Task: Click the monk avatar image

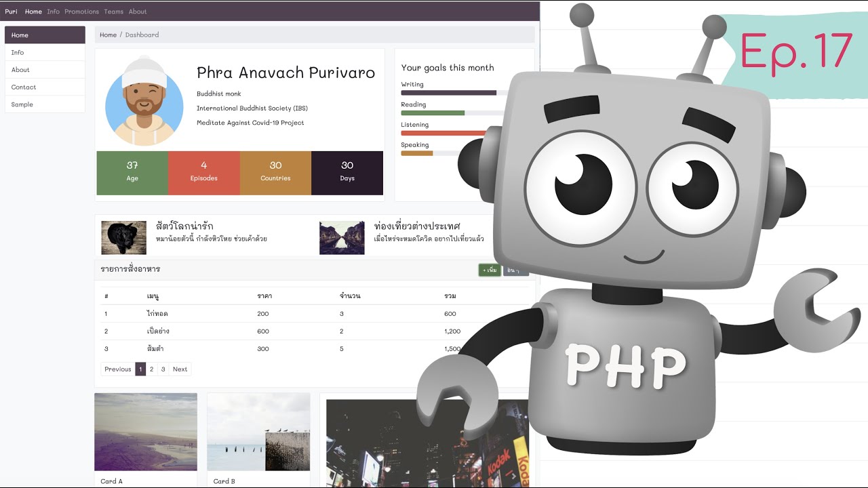Action: pyautogui.click(x=144, y=101)
